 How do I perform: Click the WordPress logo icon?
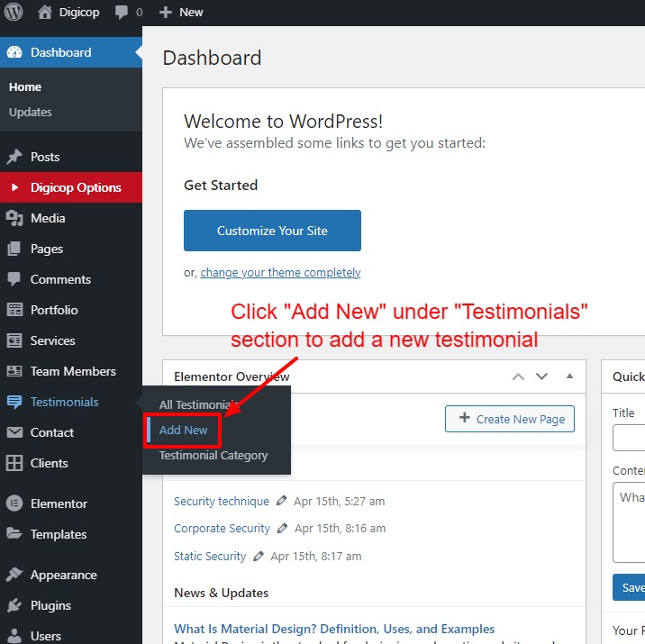tap(14, 13)
